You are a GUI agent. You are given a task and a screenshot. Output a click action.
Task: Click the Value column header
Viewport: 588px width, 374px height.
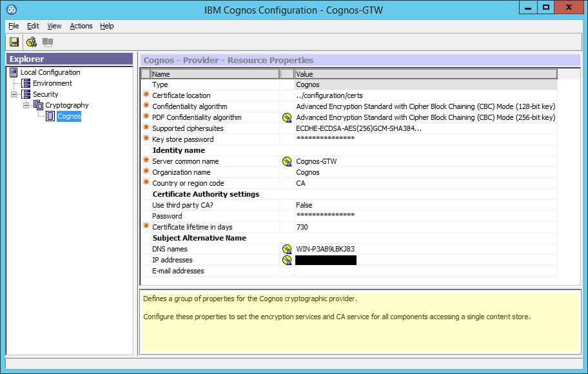click(426, 74)
